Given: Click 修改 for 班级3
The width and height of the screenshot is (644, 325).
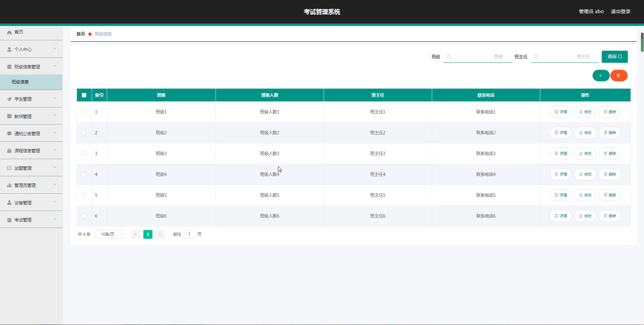Looking at the screenshot, I should (585, 153).
